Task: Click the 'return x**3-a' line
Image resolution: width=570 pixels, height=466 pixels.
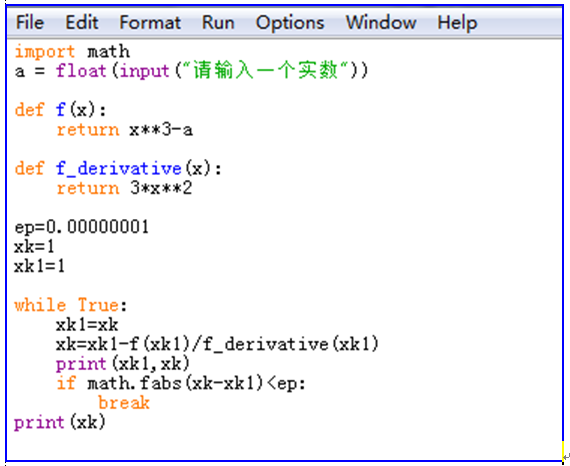Action: pyautogui.click(x=125, y=129)
